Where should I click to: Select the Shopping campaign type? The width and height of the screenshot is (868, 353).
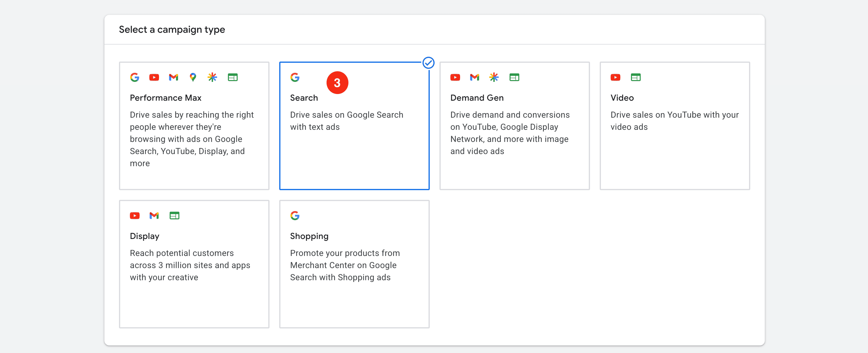coord(354,264)
